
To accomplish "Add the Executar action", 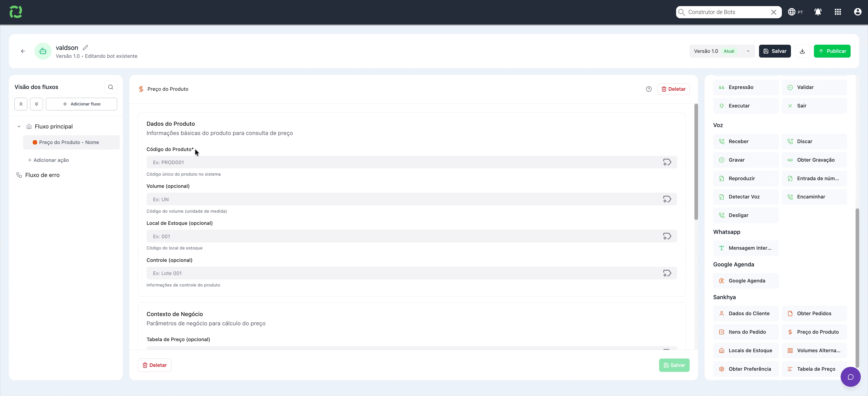I will point(746,106).
